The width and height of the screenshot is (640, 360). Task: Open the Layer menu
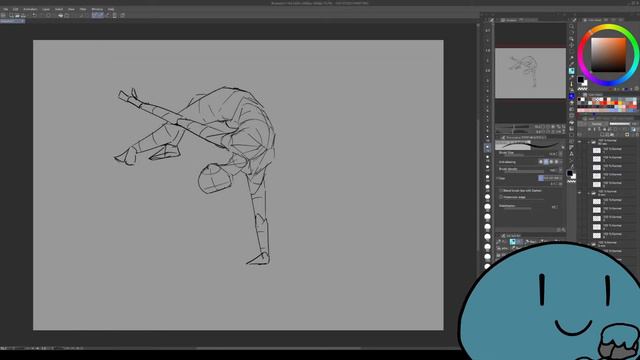46,9
